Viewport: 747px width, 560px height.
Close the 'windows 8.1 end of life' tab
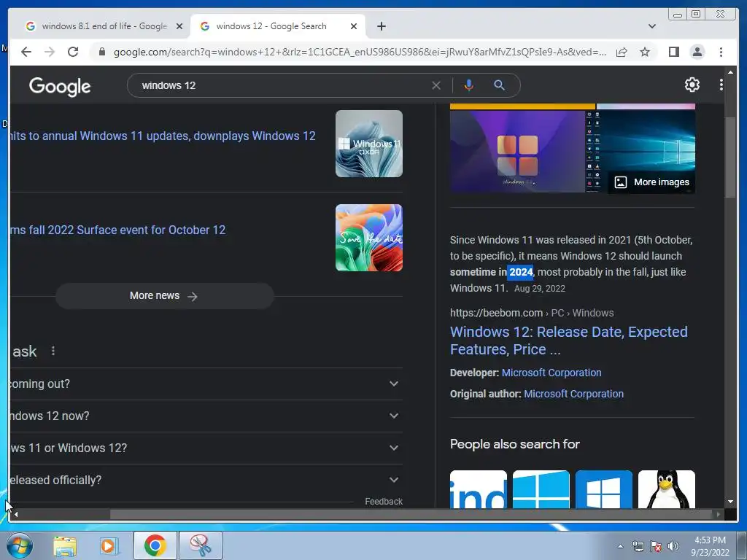point(179,26)
